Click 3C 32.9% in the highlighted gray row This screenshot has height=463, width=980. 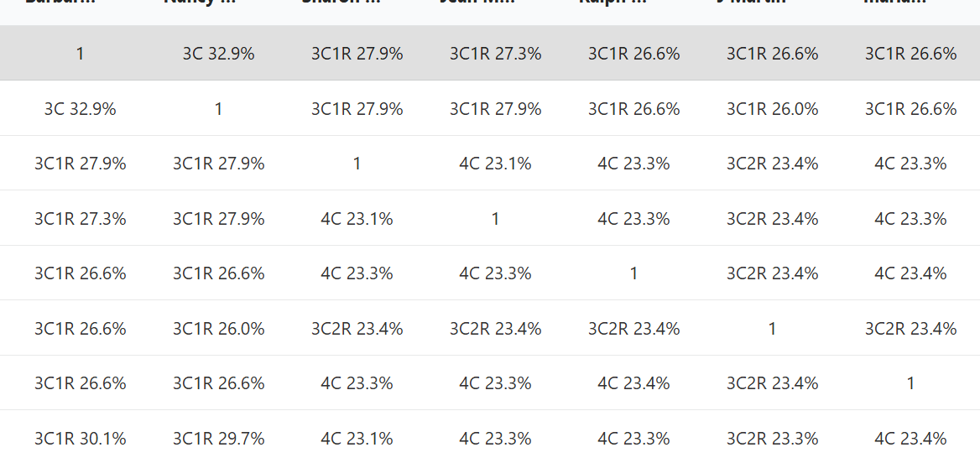click(218, 54)
